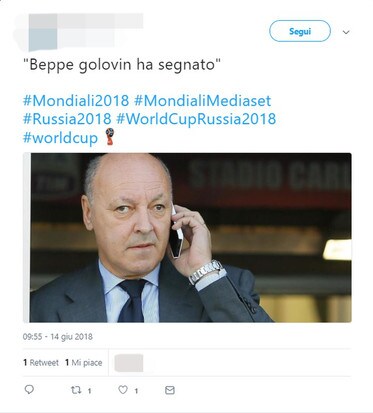Open the 09:55 - 14 giu 2018 timestamp

[x=58, y=337]
